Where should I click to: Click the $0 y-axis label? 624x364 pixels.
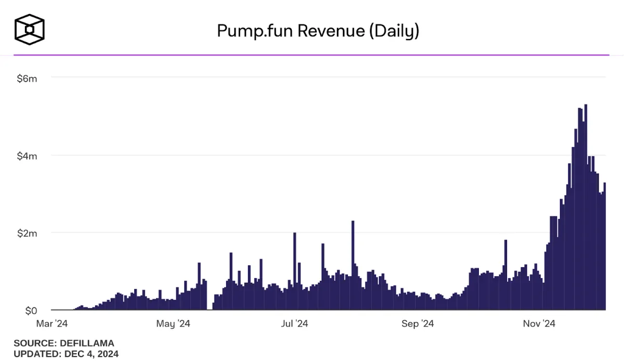pyautogui.click(x=31, y=310)
